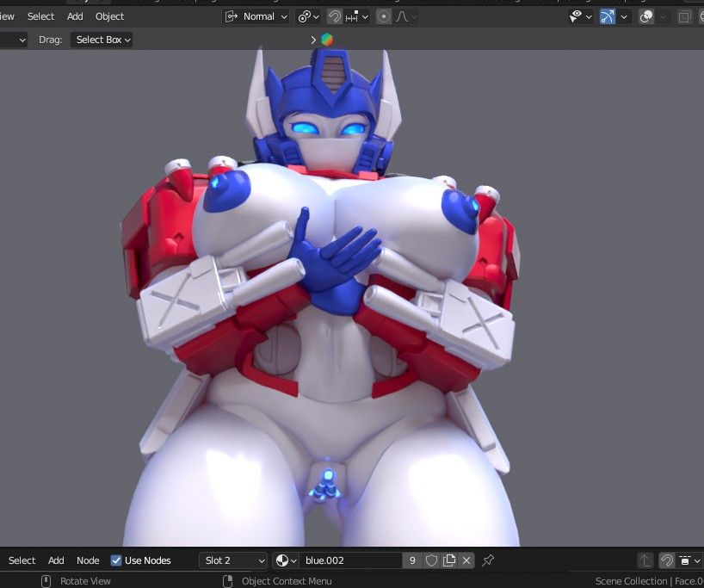Screen dimensions: 704x588
Task: Open the snap-to element options dropdown
Action: tap(357, 17)
